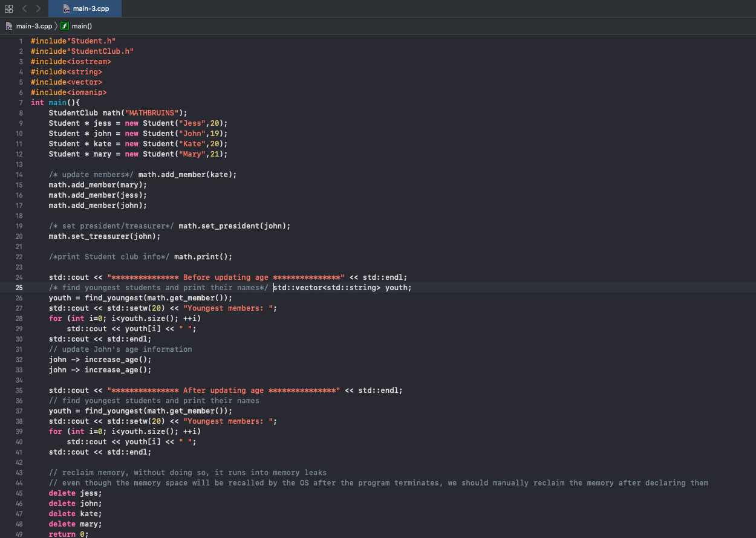This screenshot has height=538, width=756.
Task: Click the #include<iostream> line
Action: (x=71, y=62)
